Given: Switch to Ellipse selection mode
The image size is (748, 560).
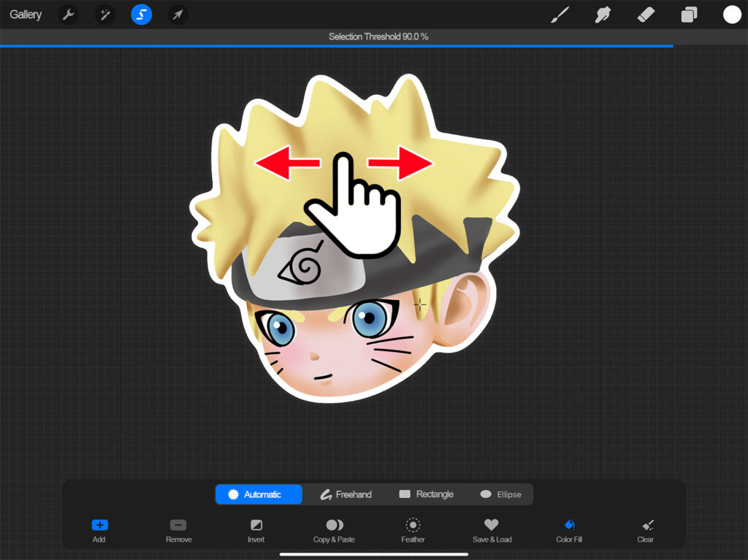Looking at the screenshot, I should coord(500,494).
